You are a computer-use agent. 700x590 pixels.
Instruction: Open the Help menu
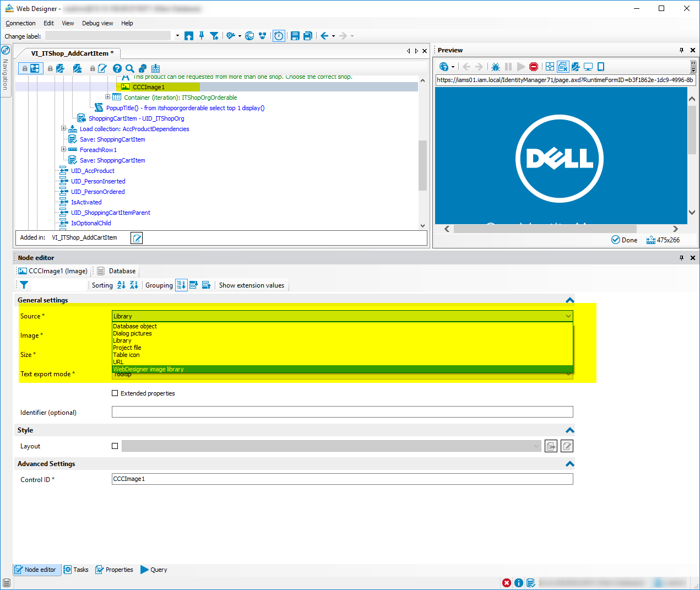point(127,23)
